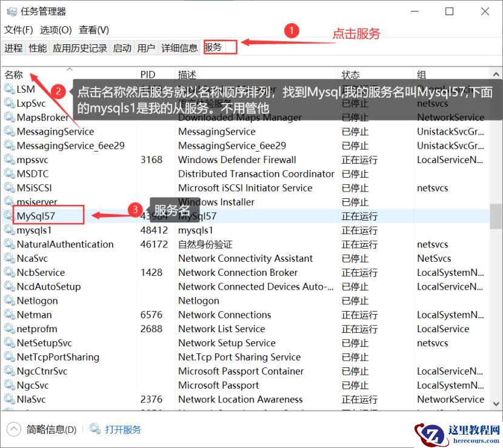Switch to the 用户 tab
Viewport: 503px width, 448px height.
[x=146, y=48]
